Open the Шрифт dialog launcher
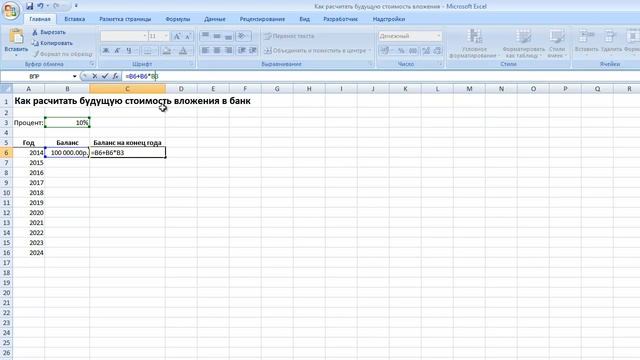 [x=191, y=64]
